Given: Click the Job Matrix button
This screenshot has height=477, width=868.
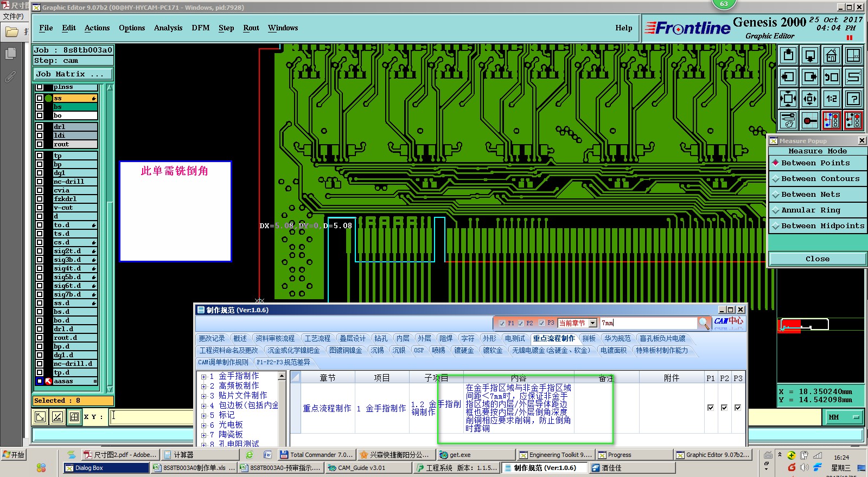Looking at the screenshot, I should click(x=73, y=74).
